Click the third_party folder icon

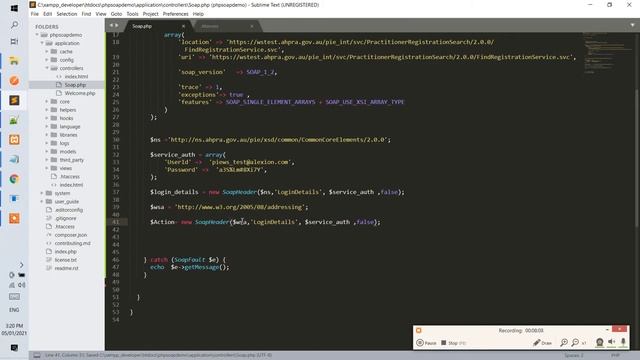tap(54, 160)
